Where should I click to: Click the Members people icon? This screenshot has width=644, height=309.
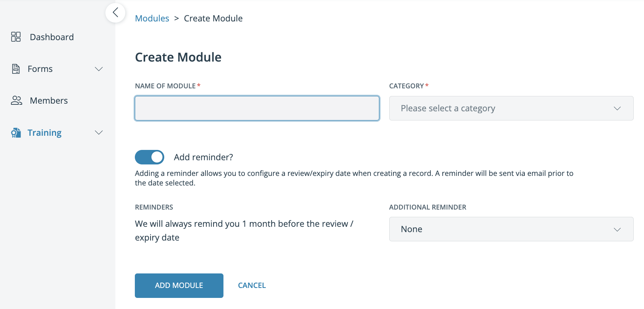point(16,100)
